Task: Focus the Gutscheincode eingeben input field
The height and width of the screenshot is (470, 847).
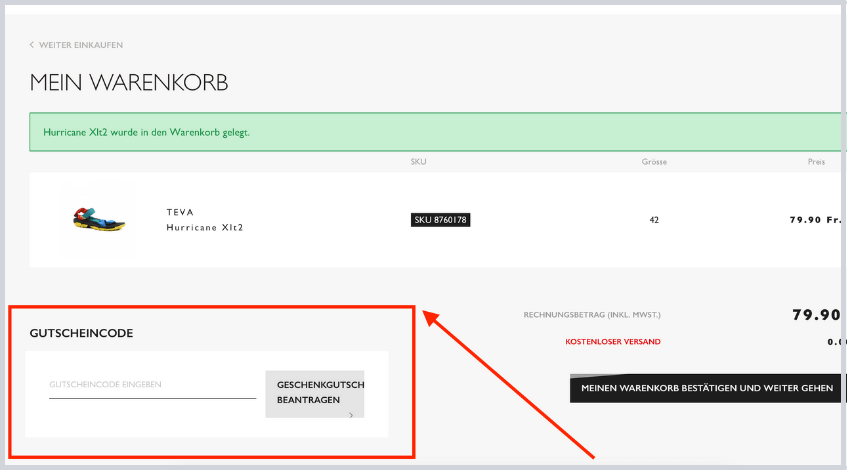Action: [152, 385]
